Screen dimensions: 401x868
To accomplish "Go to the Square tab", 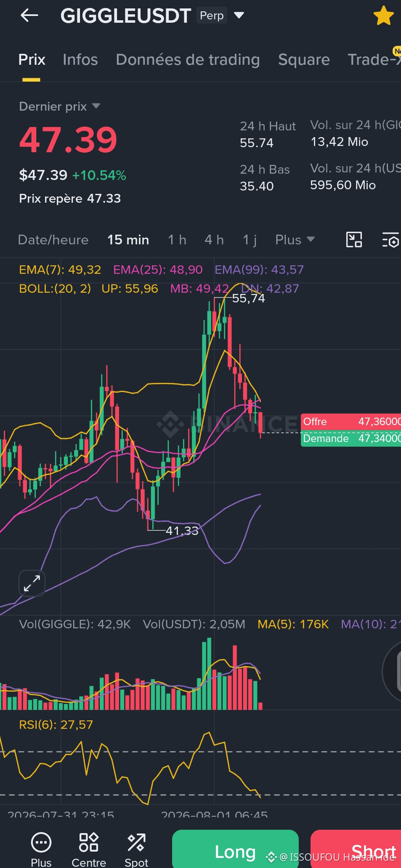I will 304,60.
